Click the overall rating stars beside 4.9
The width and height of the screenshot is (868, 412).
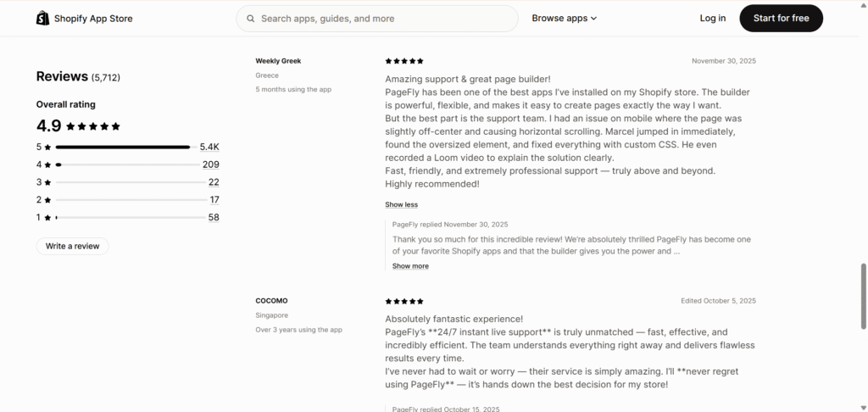(93, 126)
